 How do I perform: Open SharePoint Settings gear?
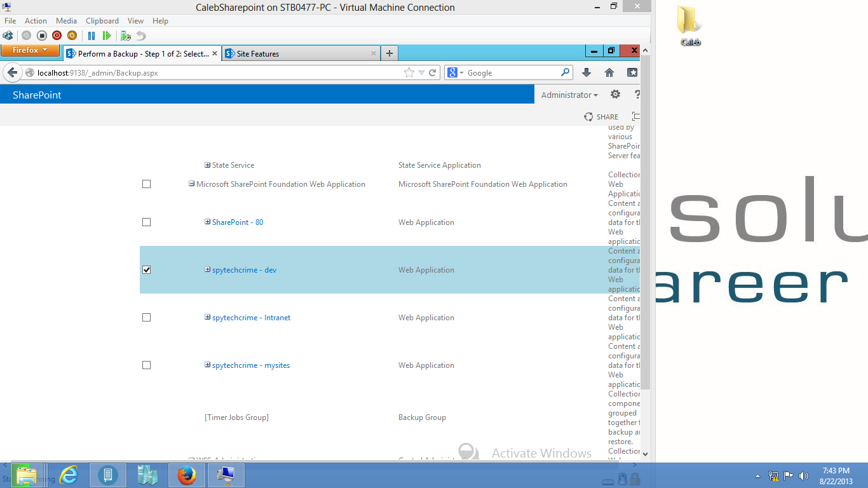615,95
